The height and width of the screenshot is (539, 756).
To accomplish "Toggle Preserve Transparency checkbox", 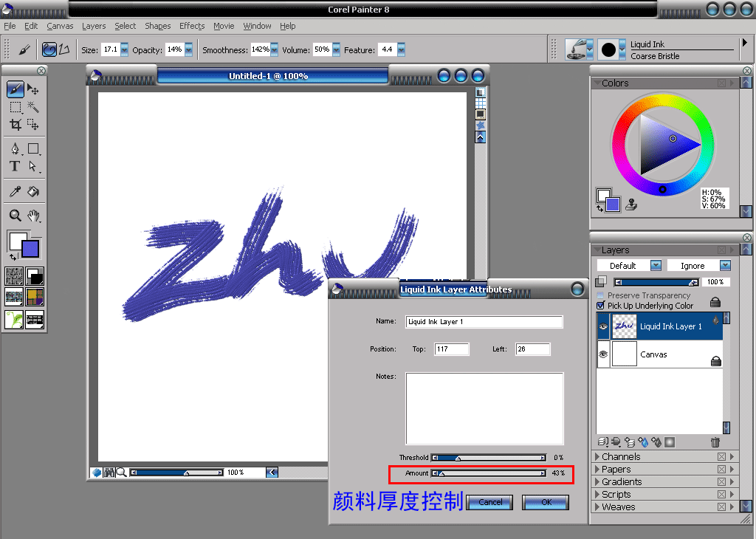I will coord(601,295).
